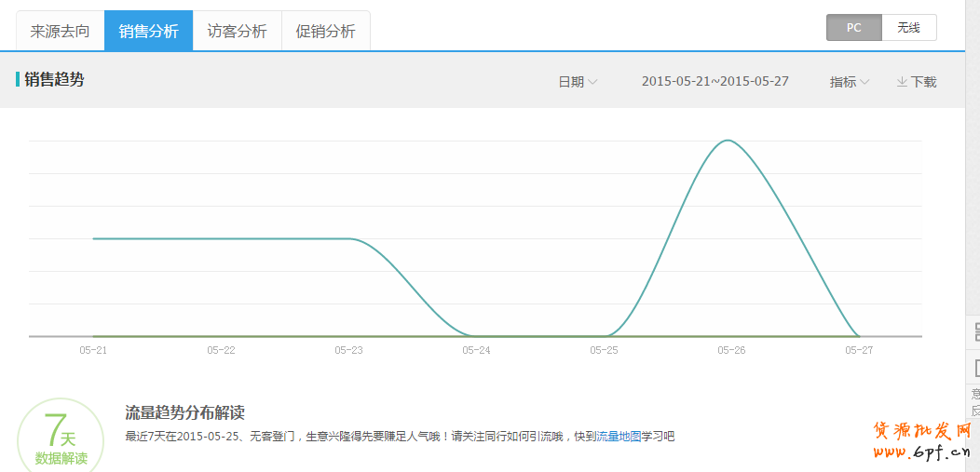This screenshot has width=980, height=472.
Task: Expand the 日期 dropdown
Action: pos(578,82)
